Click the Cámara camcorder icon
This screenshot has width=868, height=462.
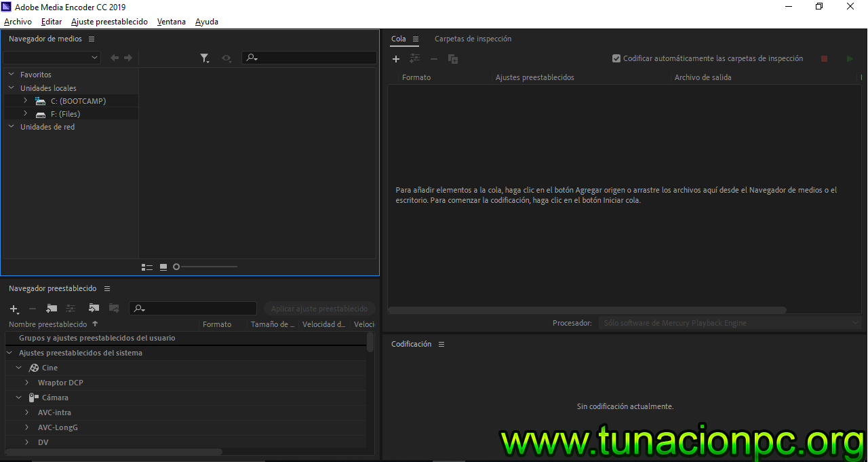pyautogui.click(x=34, y=398)
